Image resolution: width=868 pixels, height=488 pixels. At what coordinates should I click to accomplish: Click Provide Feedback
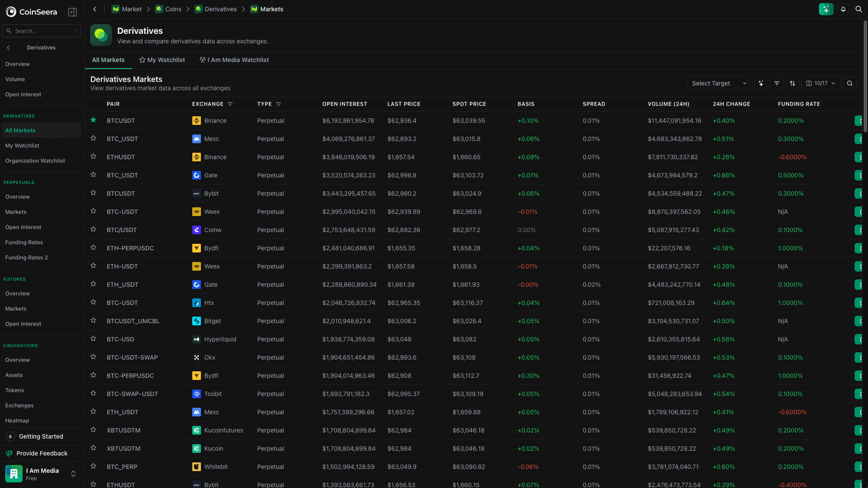pos(41,453)
